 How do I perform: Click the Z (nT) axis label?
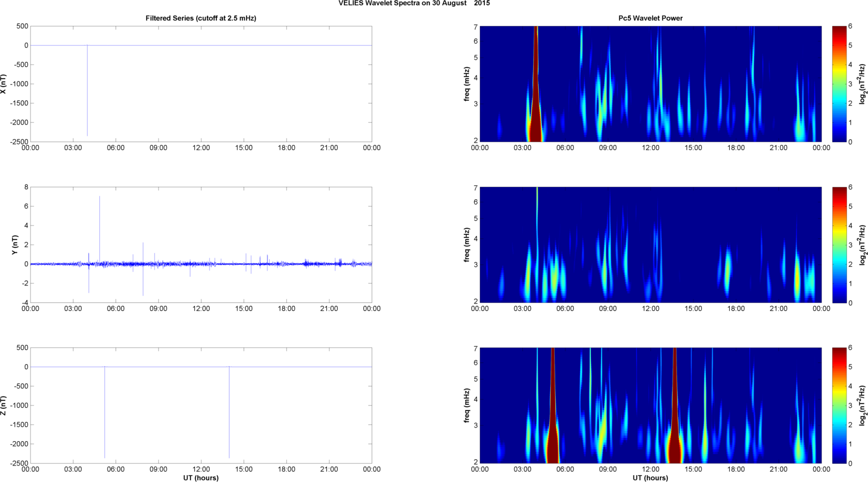click(x=3, y=406)
